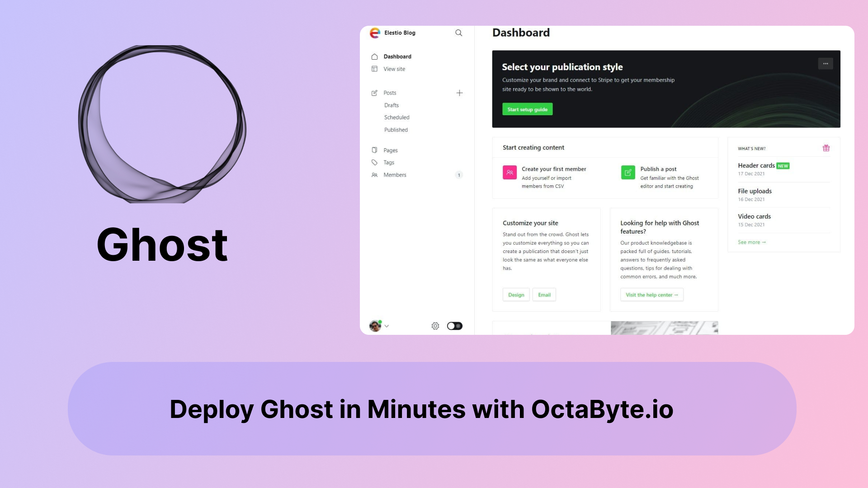Select the Drafts menu item
This screenshot has width=868, height=488.
(x=392, y=105)
